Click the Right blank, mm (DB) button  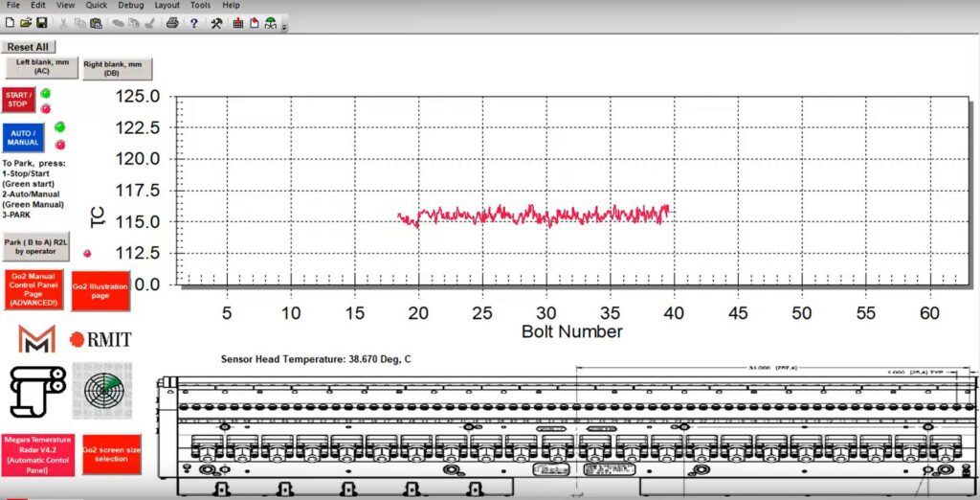pos(117,69)
